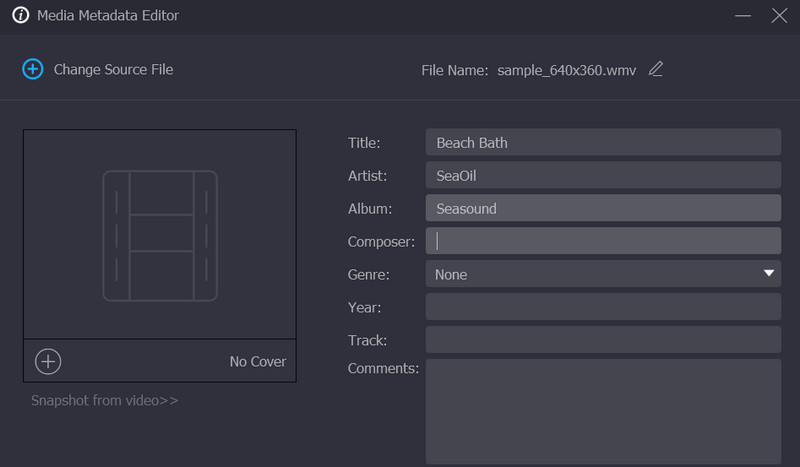
Task: Click into the empty Composer field
Action: [602, 241]
